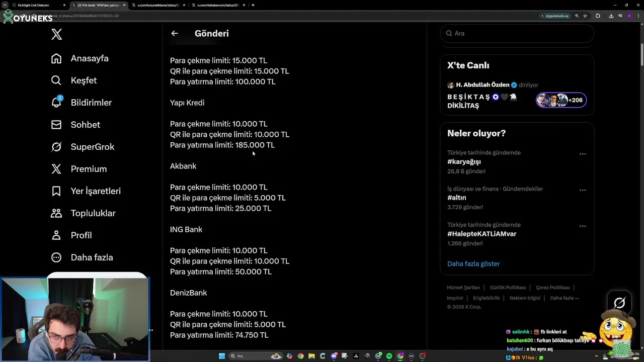Open new browser tab with plus
The image size is (644, 362).
tap(253, 5)
